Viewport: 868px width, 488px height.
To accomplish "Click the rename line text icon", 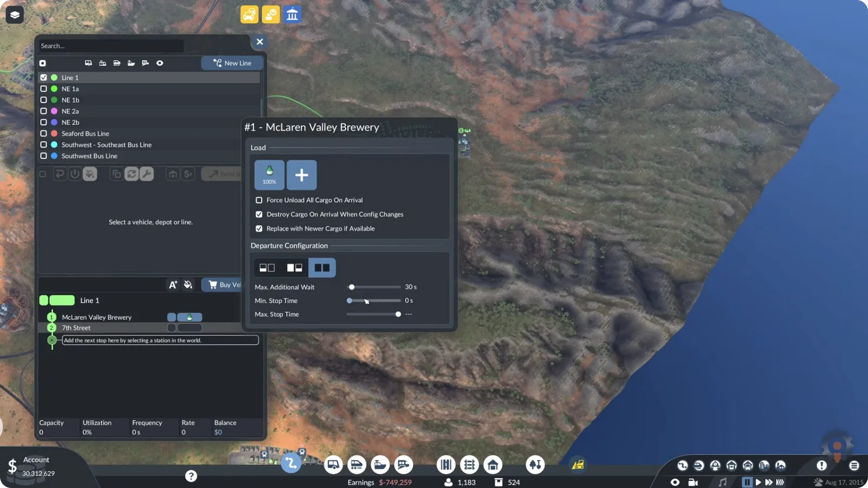I will [173, 285].
